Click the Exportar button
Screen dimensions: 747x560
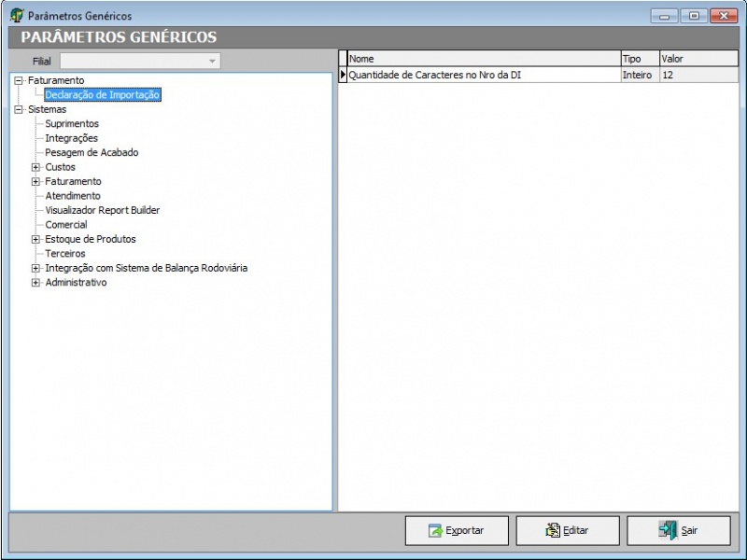pyautogui.click(x=457, y=530)
